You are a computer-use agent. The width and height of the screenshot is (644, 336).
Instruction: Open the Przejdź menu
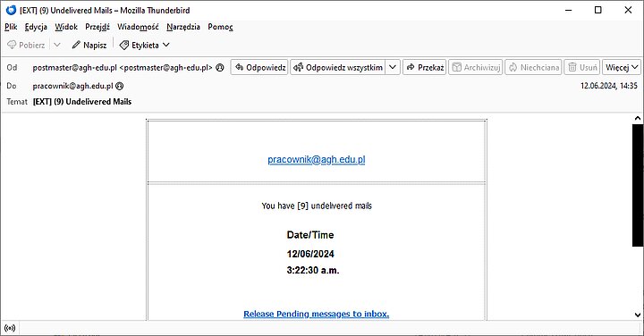97,27
